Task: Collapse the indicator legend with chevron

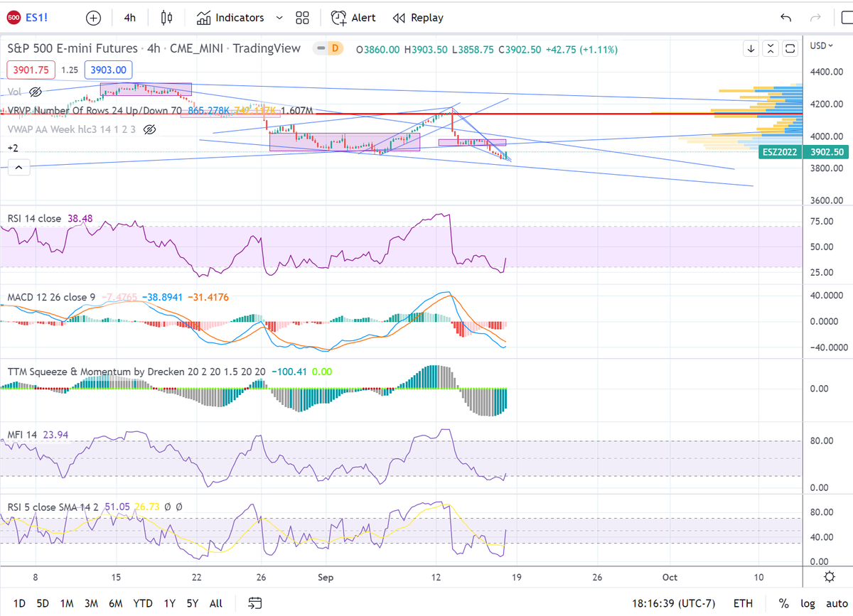Action: (18, 168)
